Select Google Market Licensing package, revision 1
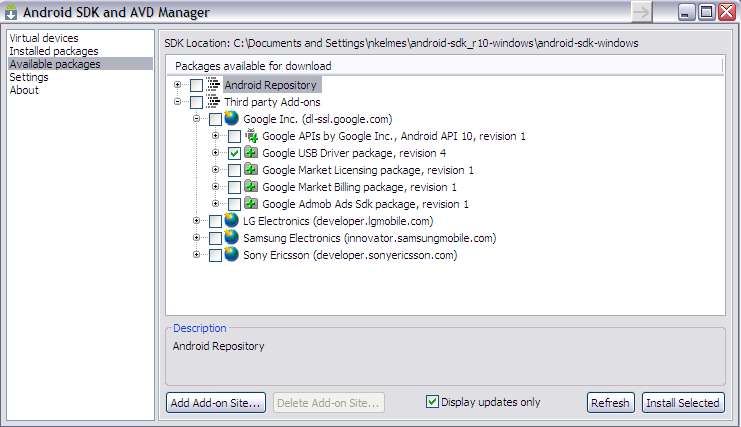Viewport: 741px width, 427px height. pos(368,170)
